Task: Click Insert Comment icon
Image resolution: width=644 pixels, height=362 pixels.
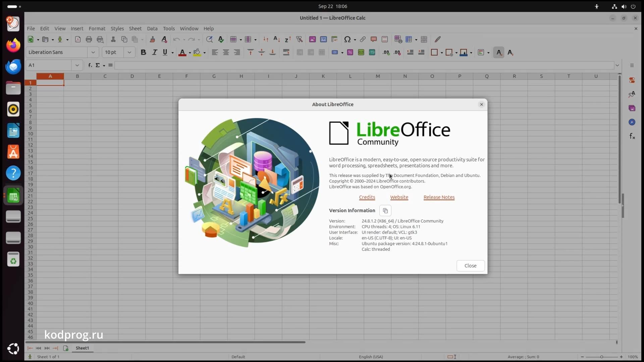Action: [x=374, y=40]
